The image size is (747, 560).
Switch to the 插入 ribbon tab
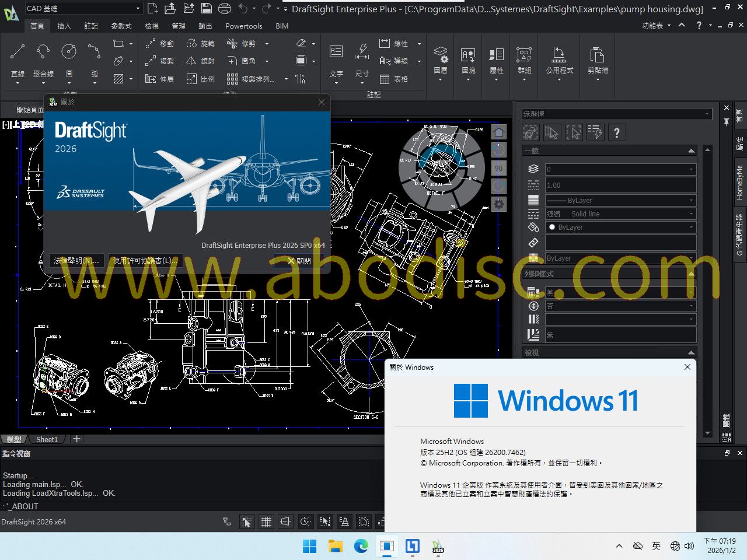coord(64,26)
